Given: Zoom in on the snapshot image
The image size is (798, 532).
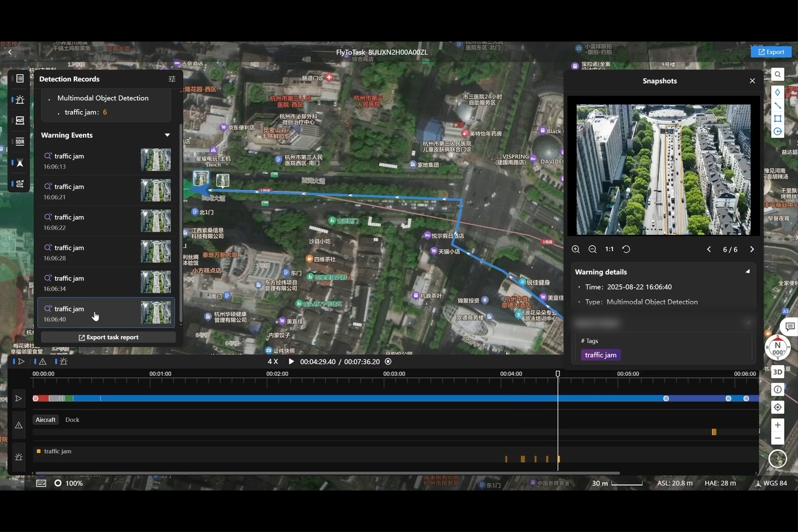Looking at the screenshot, I should point(575,249).
